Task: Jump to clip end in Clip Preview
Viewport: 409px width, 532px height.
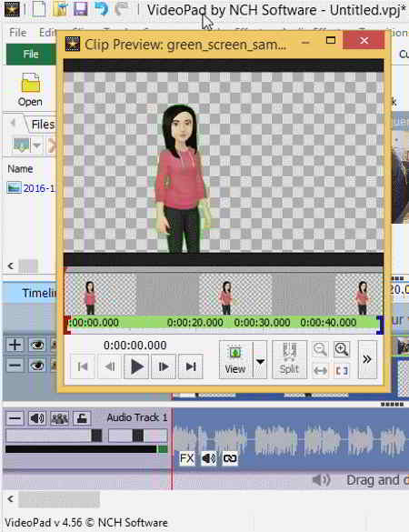Action: tap(191, 366)
